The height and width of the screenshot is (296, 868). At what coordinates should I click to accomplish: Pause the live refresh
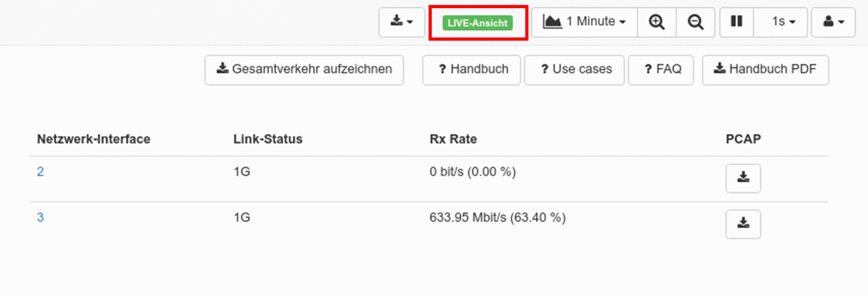[x=736, y=22]
